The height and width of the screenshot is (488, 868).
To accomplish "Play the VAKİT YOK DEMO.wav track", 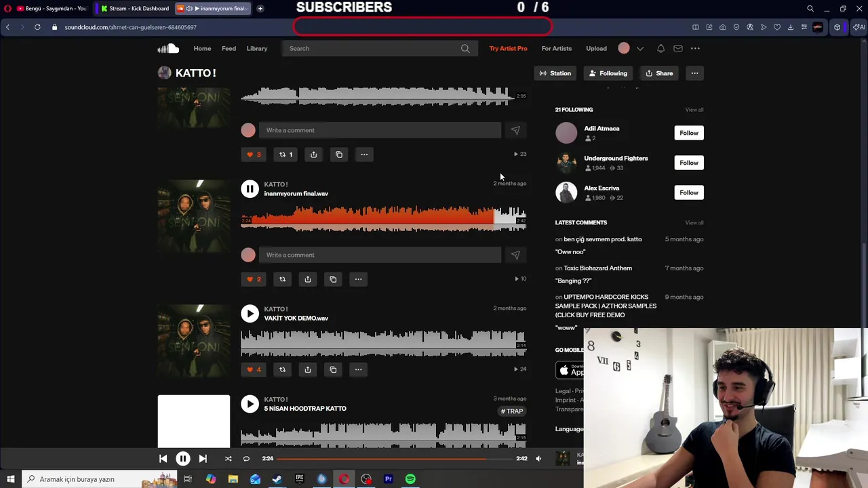I will pyautogui.click(x=250, y=314).
